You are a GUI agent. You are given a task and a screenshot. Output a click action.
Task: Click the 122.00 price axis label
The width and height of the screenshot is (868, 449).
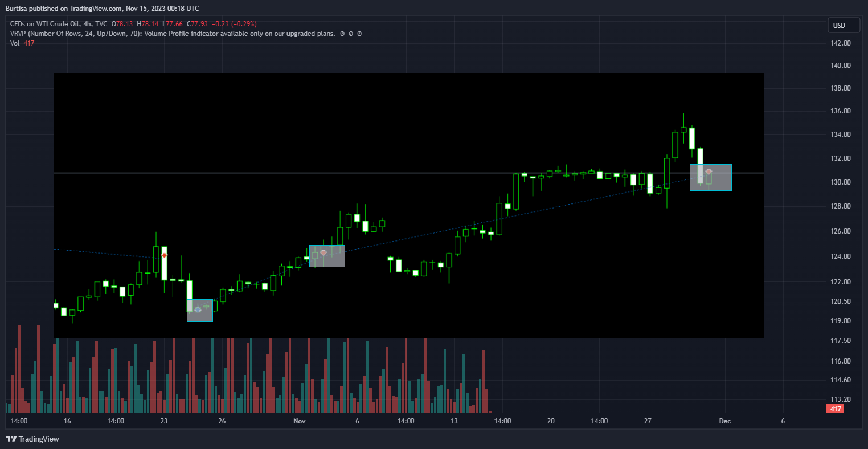point(841,282)
